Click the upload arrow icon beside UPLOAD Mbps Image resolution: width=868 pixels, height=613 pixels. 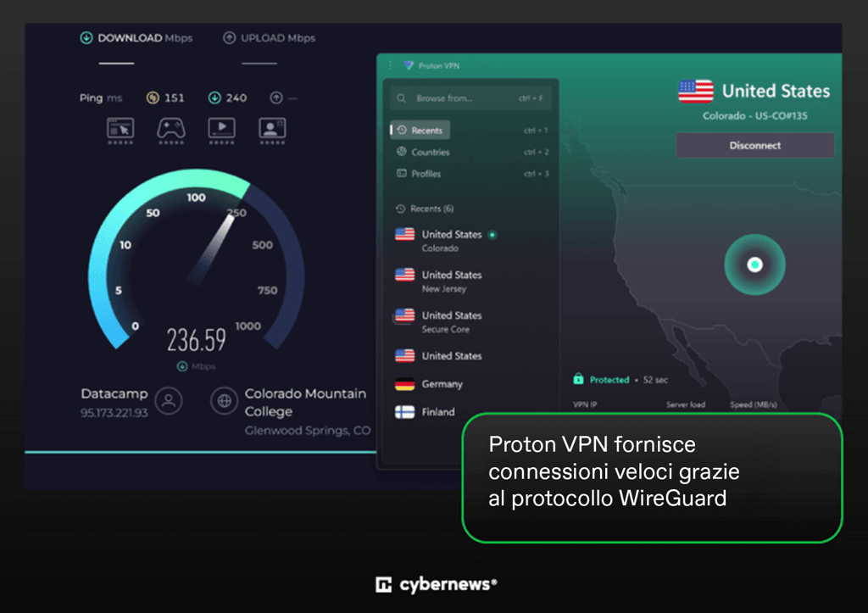point(229,37)
